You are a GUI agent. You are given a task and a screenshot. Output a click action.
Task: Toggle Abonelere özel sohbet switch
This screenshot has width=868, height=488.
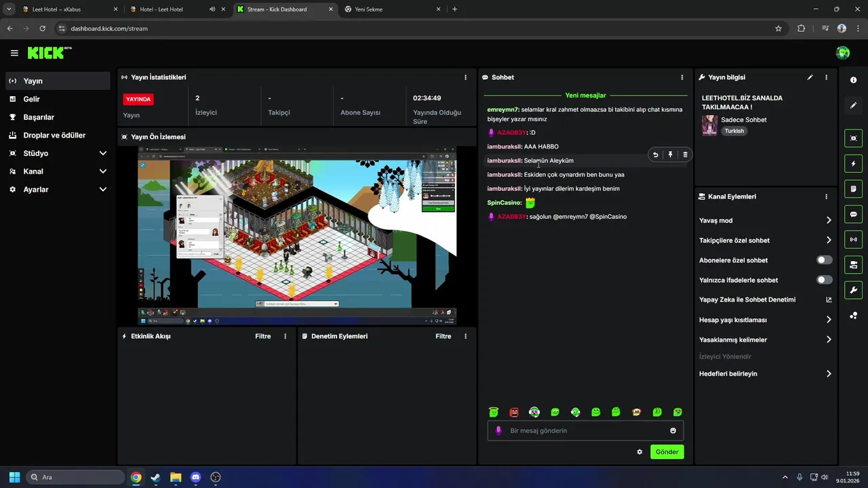(x=824, y=260)
